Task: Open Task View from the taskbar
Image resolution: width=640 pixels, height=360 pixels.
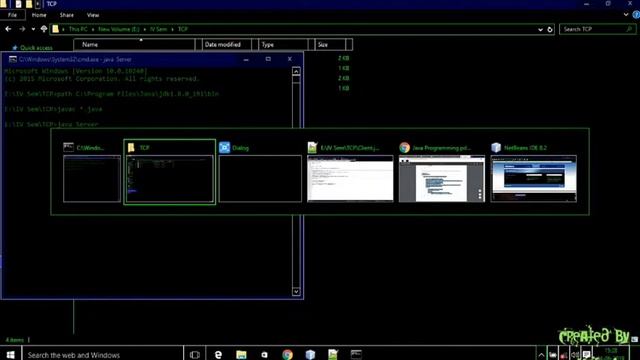Action: [195, 354]
